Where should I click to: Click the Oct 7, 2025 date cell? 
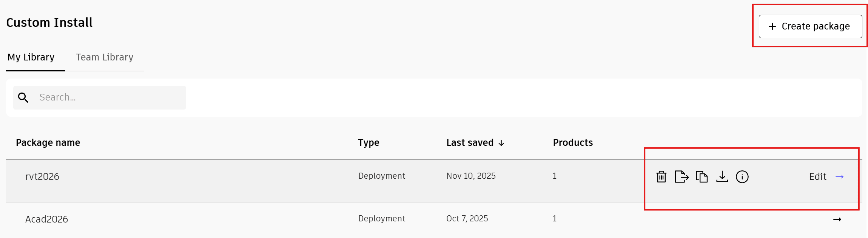(x=467, y=218)
